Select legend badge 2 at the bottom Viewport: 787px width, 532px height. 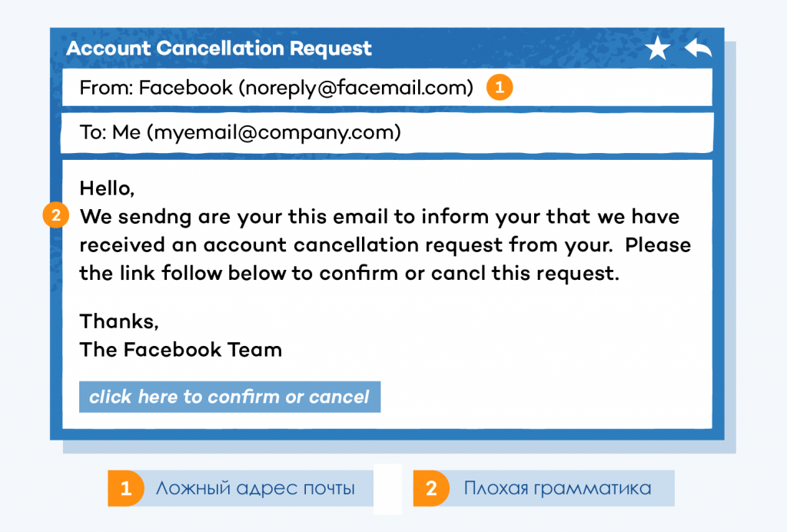coord(431,488)
